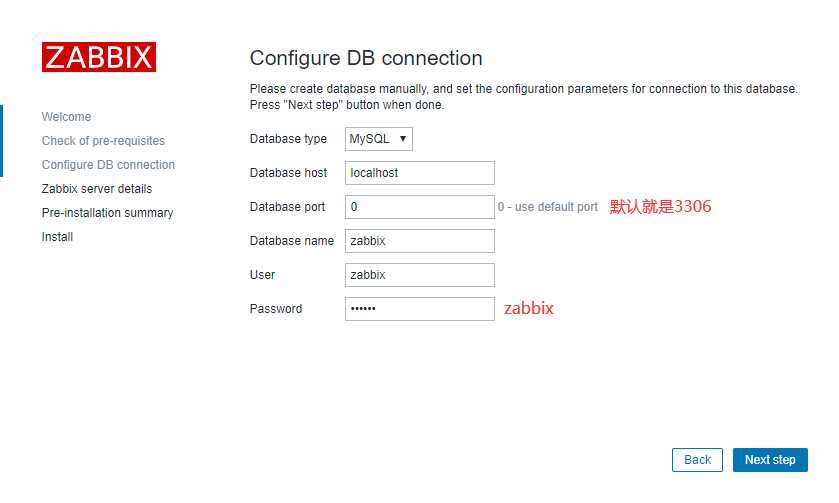Select the Database port input field

(420, 207)
